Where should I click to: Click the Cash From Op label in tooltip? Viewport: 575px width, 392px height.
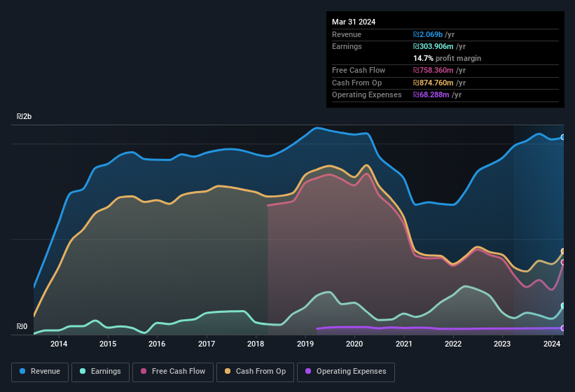tap(356, 83)
